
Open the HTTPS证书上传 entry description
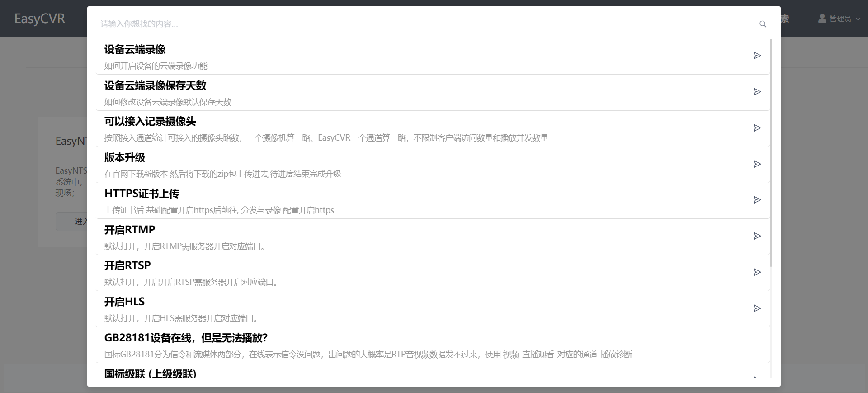(219, 210)
